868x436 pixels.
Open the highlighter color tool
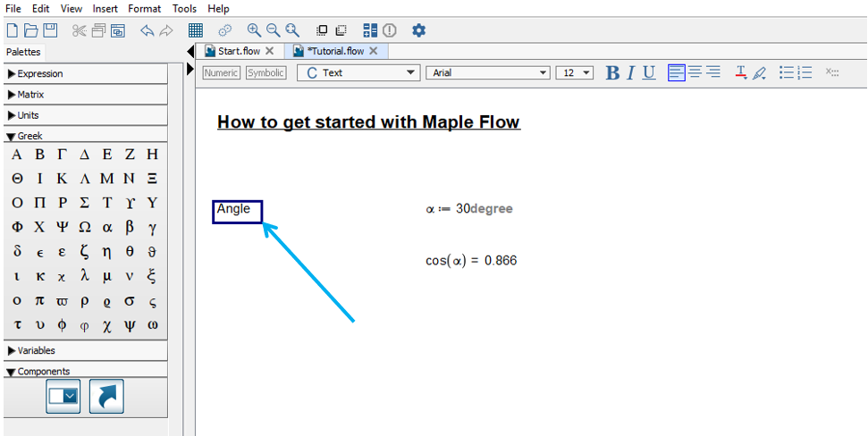point(760,72)
